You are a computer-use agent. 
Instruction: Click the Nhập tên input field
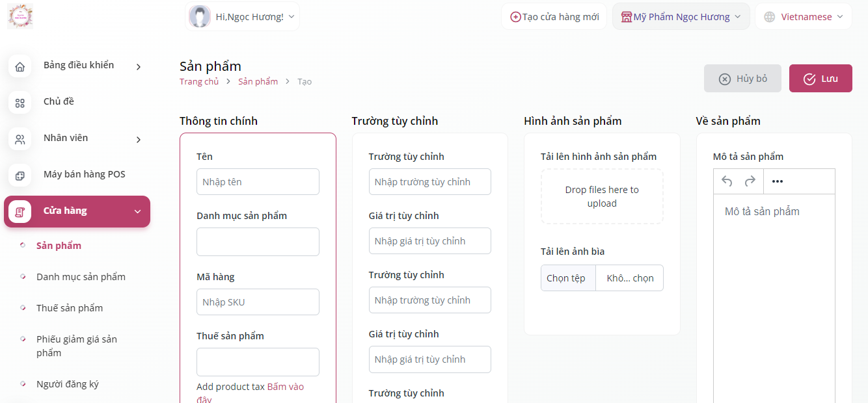[258, 182]
